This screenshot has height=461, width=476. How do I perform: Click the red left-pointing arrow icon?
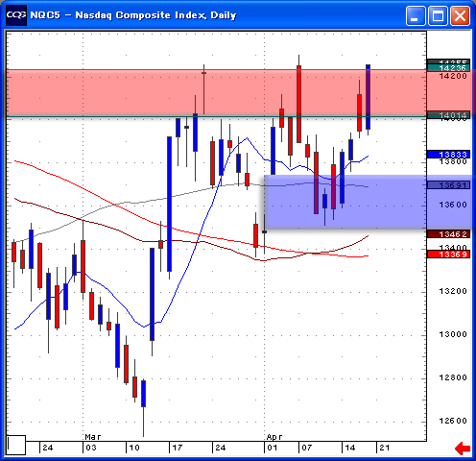(x=463, y=449)
